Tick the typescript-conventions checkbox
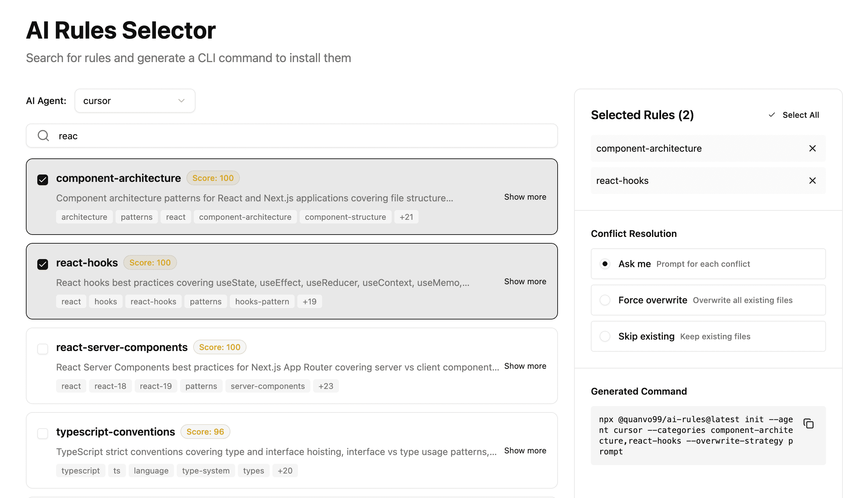Screen dimensions: 868x498 coord(43,433)
